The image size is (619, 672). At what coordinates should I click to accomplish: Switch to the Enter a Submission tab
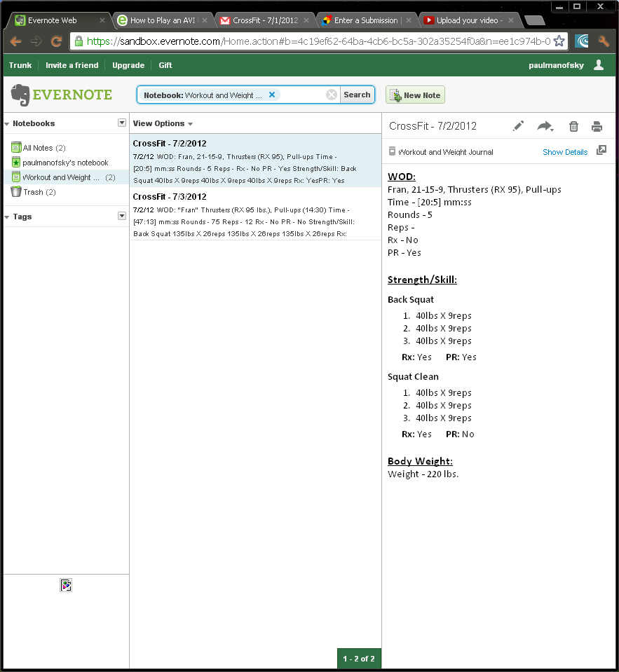(366, 20)
